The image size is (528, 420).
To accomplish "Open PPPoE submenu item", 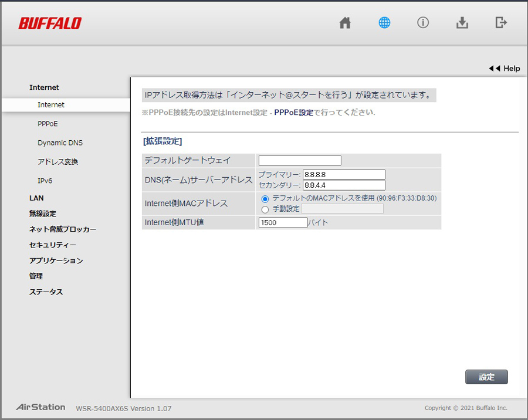I will [x=48, y=124].
